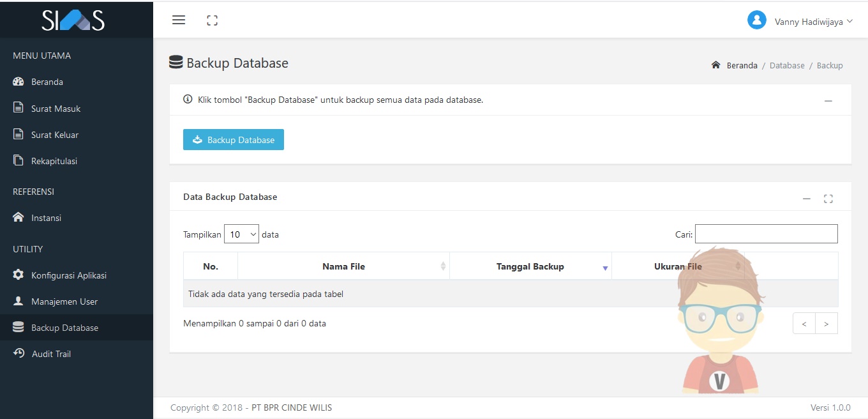Screen dimensions: 868x419
Task: Minimize the Data Backup Database panel
Action: coord(807,199)
